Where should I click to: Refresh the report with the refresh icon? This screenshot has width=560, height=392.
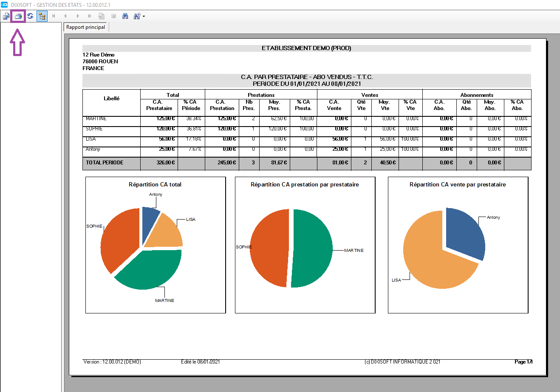click(30, 16)
